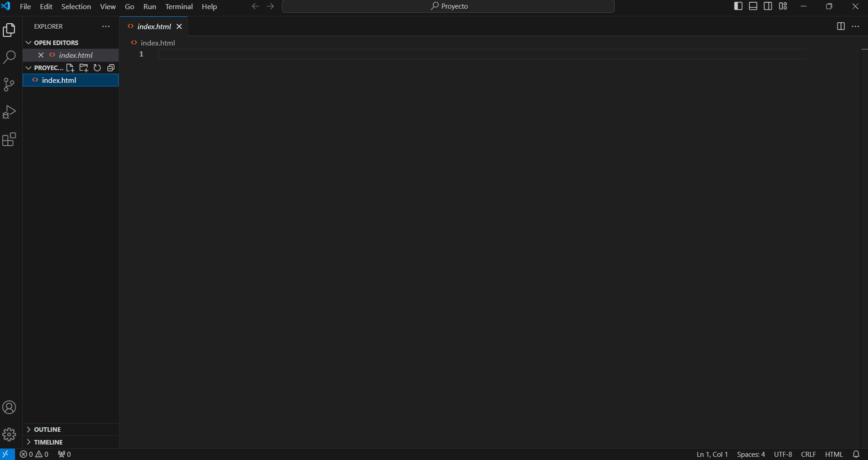The height and width of the screenshot is (460, 868).
Task: Open the Terminal menu
Action: (x=179, y=6)
